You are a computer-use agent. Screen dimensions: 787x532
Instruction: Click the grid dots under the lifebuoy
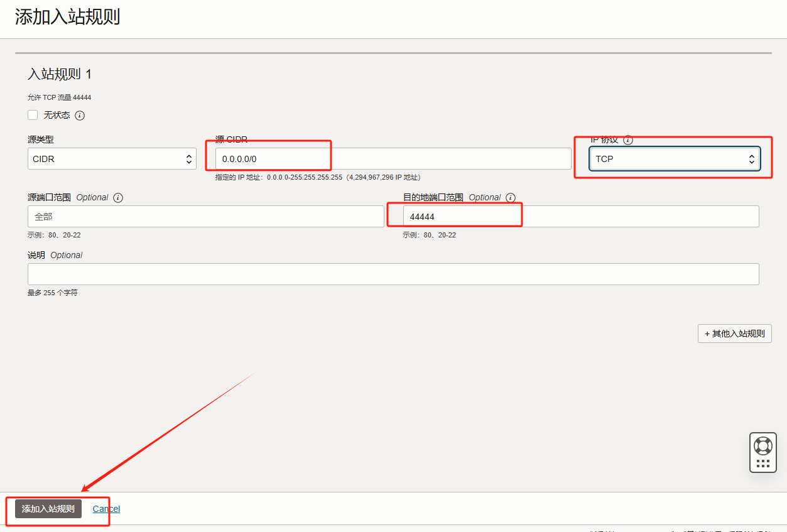tap(763, 464)
